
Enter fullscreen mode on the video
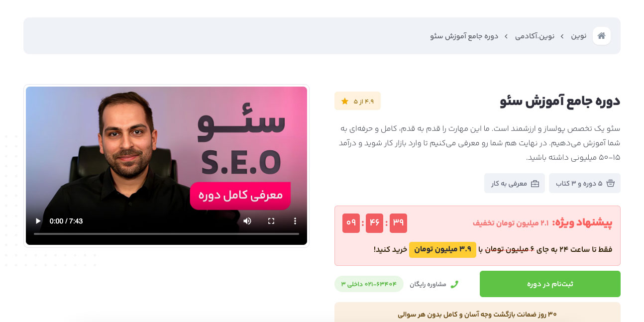coord(271,221)
